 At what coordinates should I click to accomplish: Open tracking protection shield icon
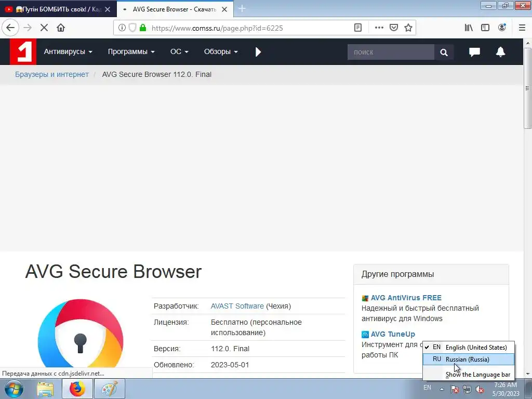(132, 28)
